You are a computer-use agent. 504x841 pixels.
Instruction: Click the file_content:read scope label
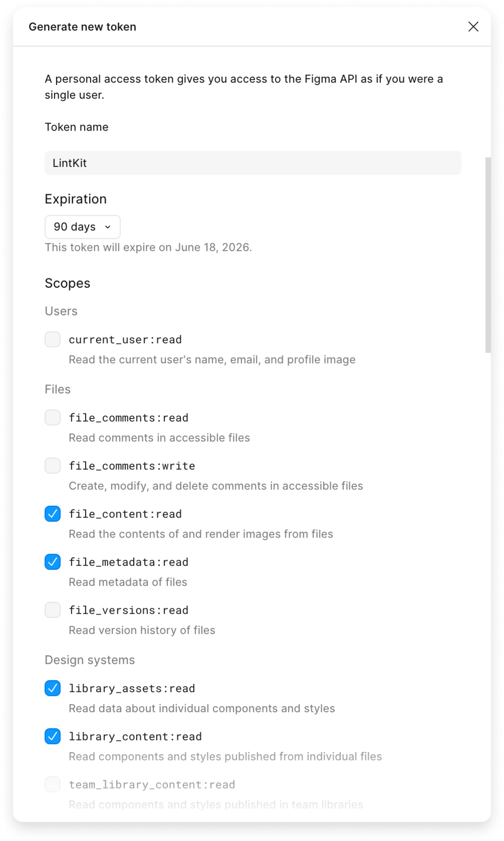[x=125, y=514]
